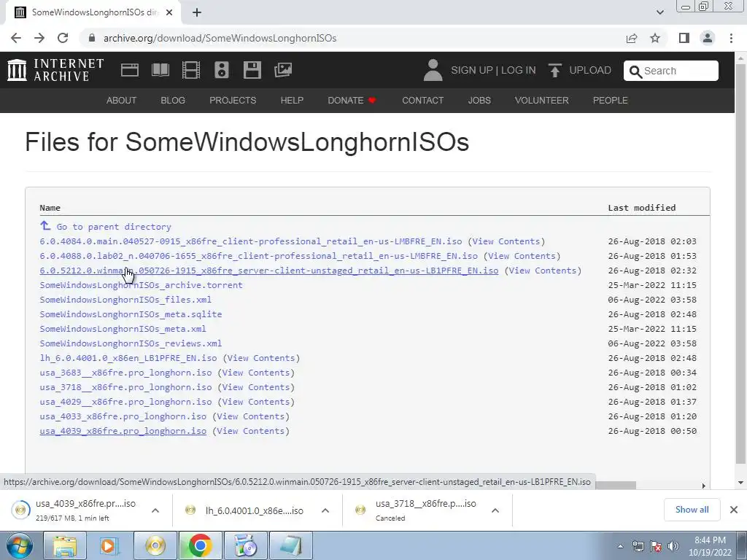Open the PEOPLE menu item
Viewport: 747px width, 560px height.
click(611, 101)
